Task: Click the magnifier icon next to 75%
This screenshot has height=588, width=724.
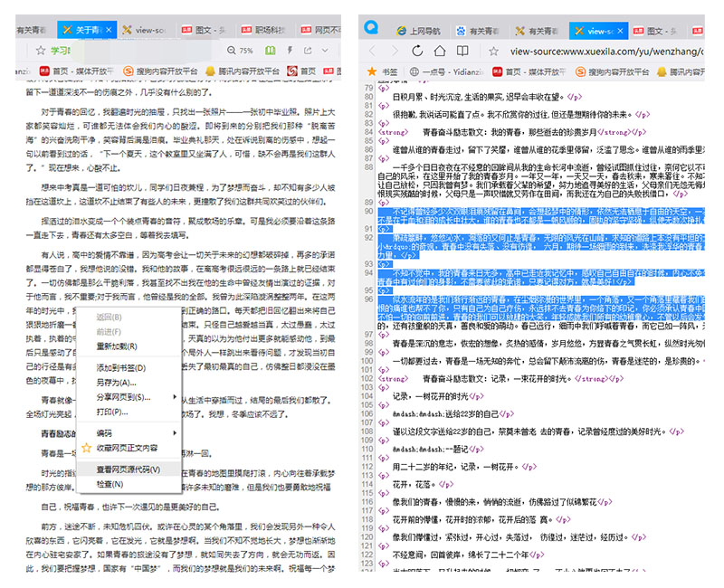Action: (231, 49)
